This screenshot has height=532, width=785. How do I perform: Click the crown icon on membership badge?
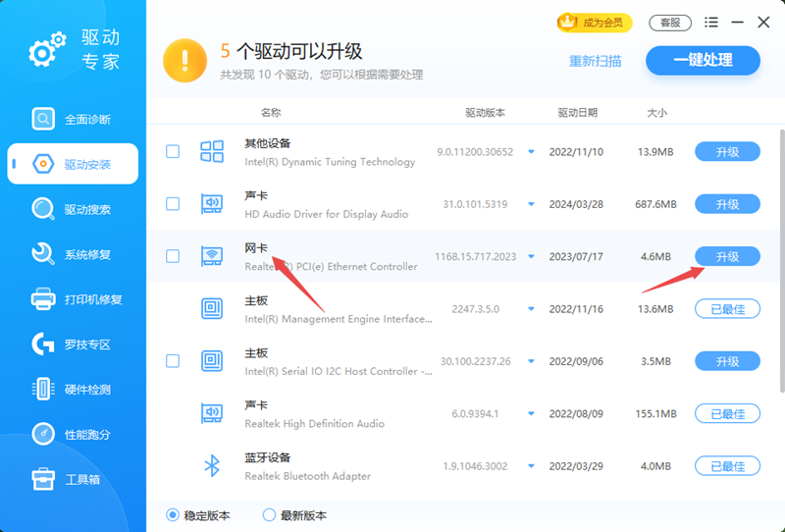click(568, 22)
